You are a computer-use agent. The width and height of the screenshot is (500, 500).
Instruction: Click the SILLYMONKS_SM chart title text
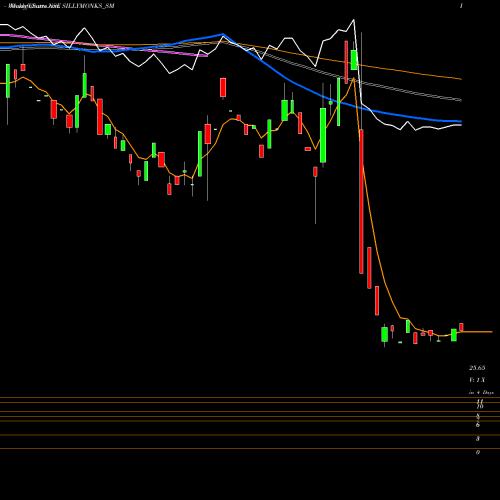coord(88,6)
